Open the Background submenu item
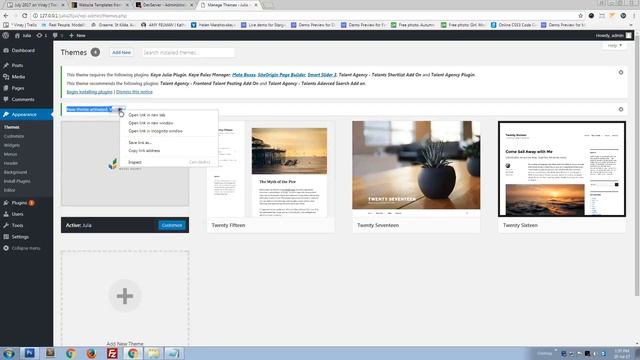This screenshot has height=360, width=640. [16, 172]
